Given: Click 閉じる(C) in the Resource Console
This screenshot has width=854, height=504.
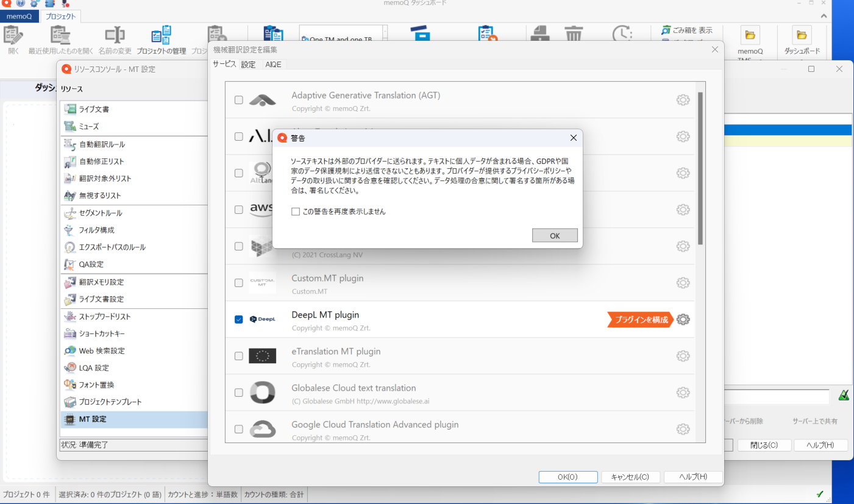Looking at the screenshot, I should click(764, 445).
